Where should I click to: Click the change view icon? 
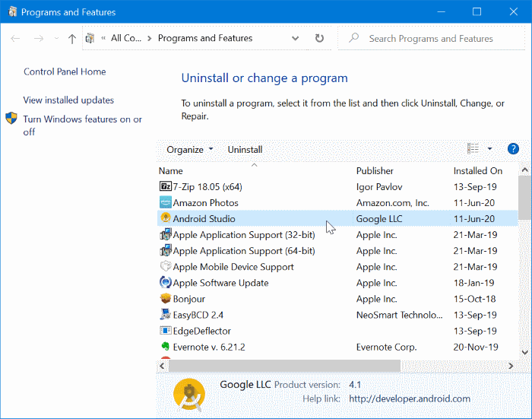coord(473,149)
